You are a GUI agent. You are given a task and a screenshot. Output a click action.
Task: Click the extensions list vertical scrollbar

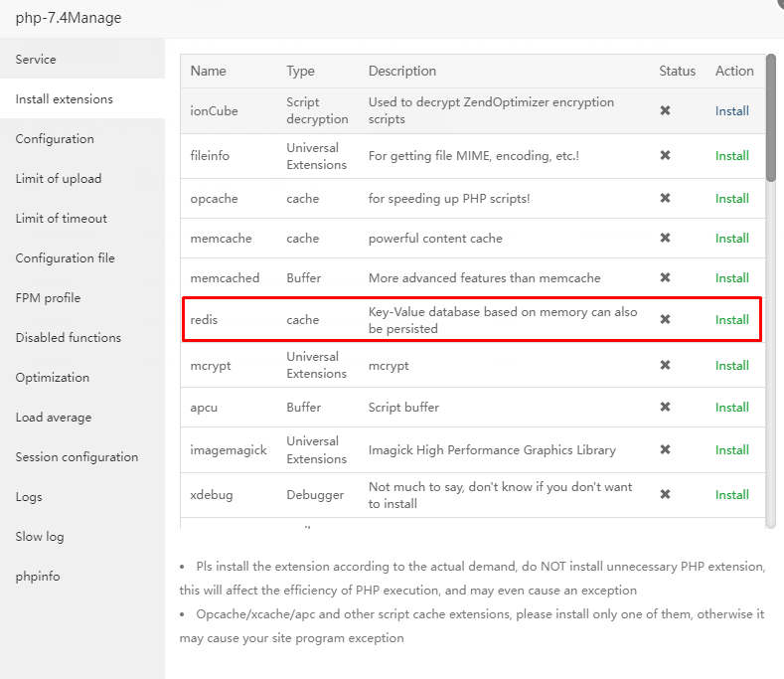[x=771, y=119]
